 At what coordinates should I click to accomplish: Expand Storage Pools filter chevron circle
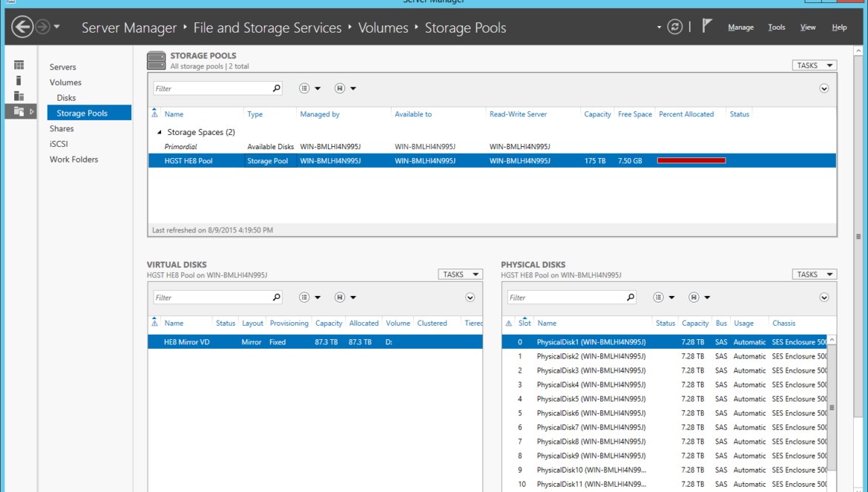[x=823, y=88]
